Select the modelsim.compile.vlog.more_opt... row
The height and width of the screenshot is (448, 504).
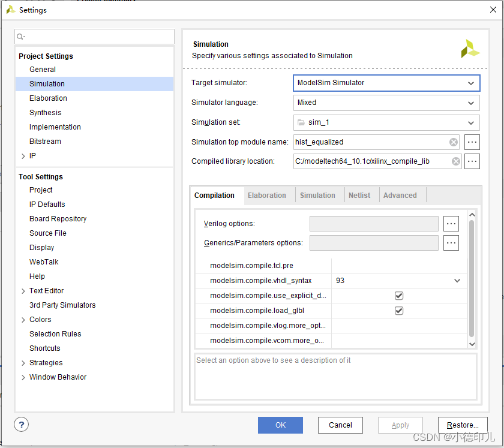tap(331, 326)
